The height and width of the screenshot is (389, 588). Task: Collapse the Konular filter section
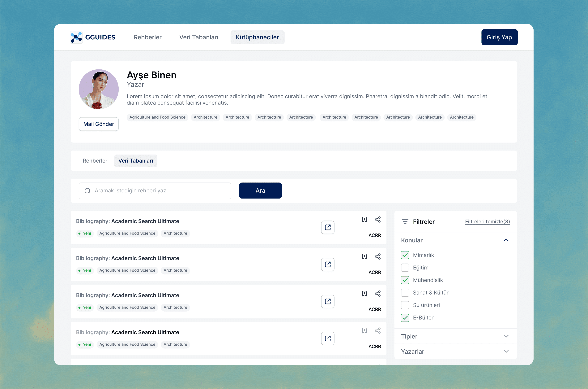pos(506,240)
